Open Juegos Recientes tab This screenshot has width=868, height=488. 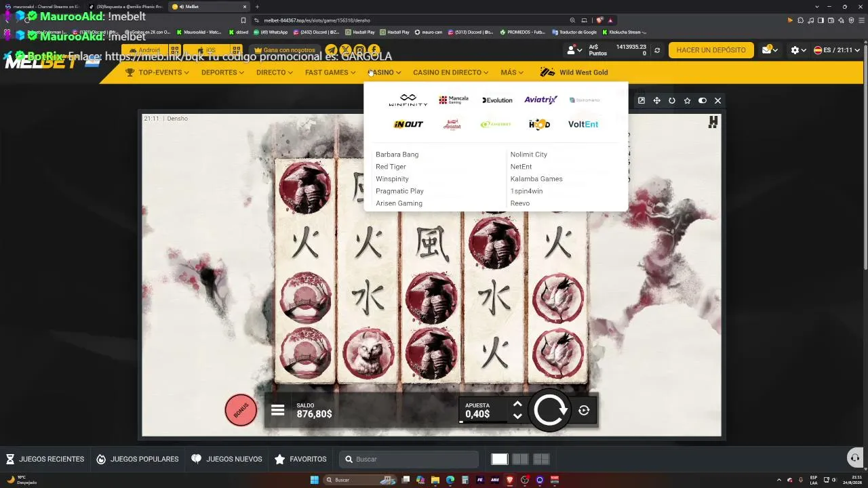pyautogui.click(x=45, y=459)
